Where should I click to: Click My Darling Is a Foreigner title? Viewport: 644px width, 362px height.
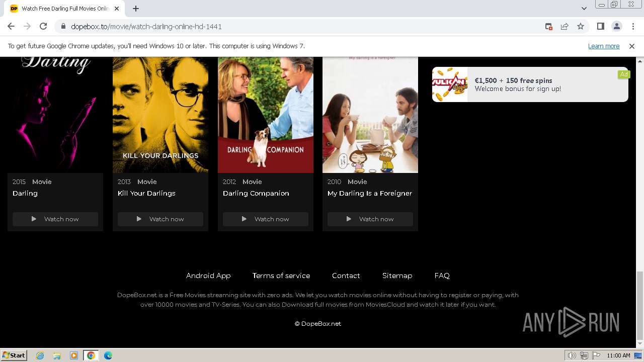370,194
